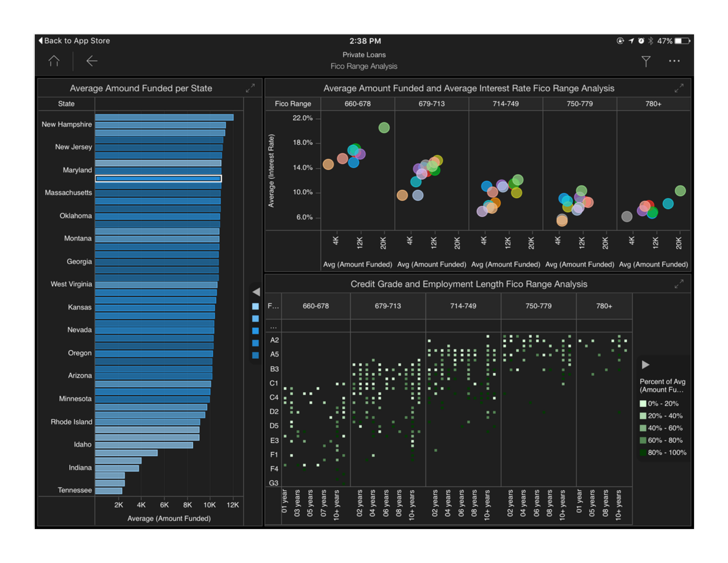Click the New Jersey state label

[74, 147]
